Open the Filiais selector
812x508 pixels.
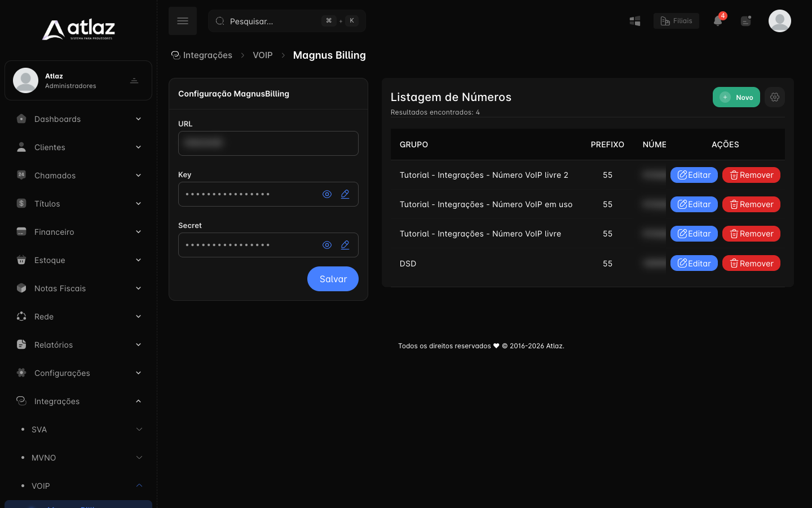pos(676,21)
